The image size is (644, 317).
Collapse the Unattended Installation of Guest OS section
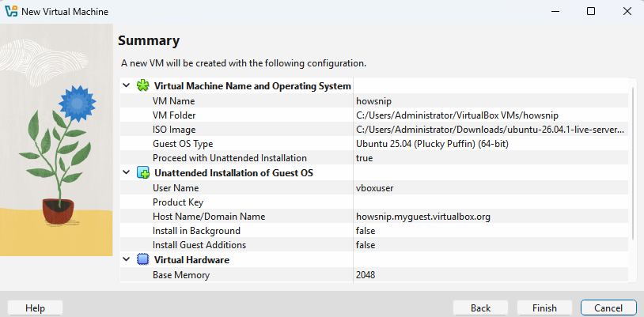pos(127,173)
